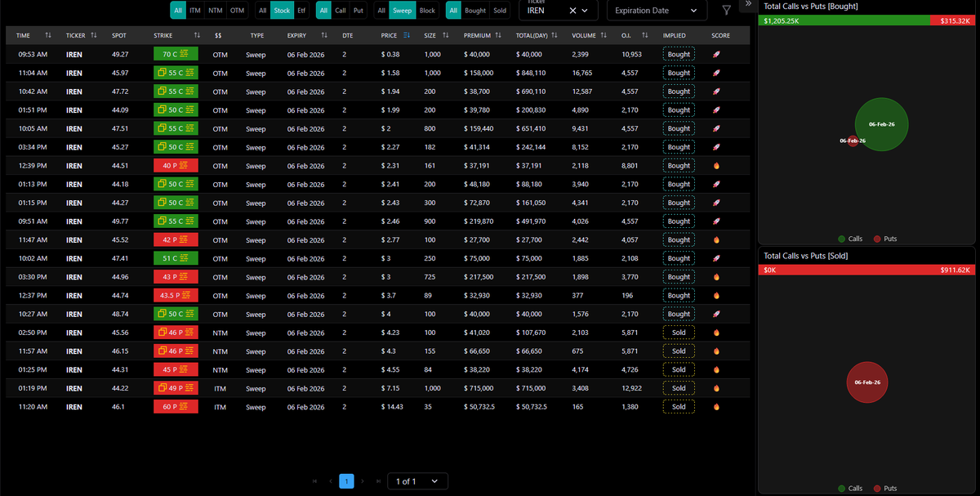Image resolution: width=980 pixels, height=496 pixels.
Task: Toggle the ITM moneyness filter
Action: point(194,11)
